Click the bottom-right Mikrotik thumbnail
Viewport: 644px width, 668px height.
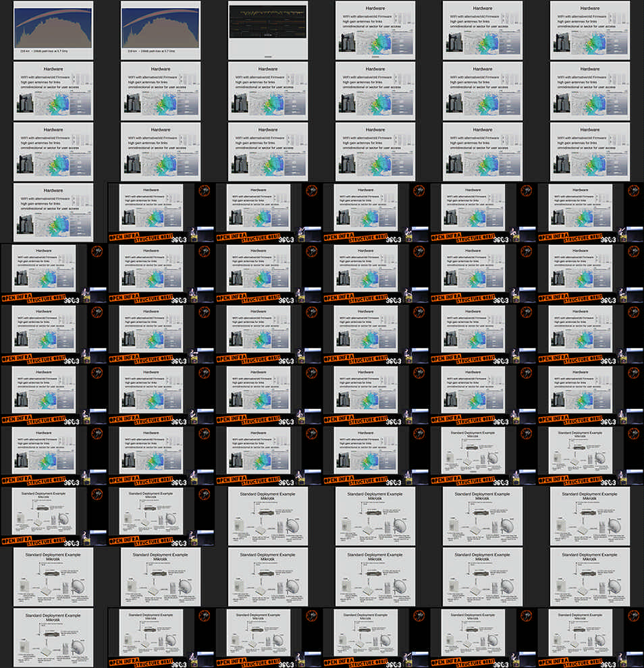point(590,637)
